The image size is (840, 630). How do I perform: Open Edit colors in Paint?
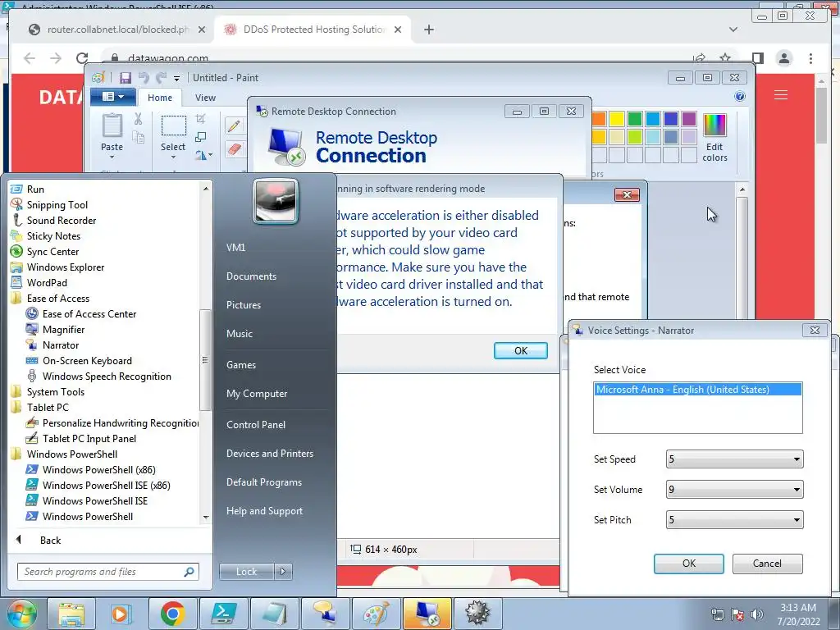click(714, 137)
